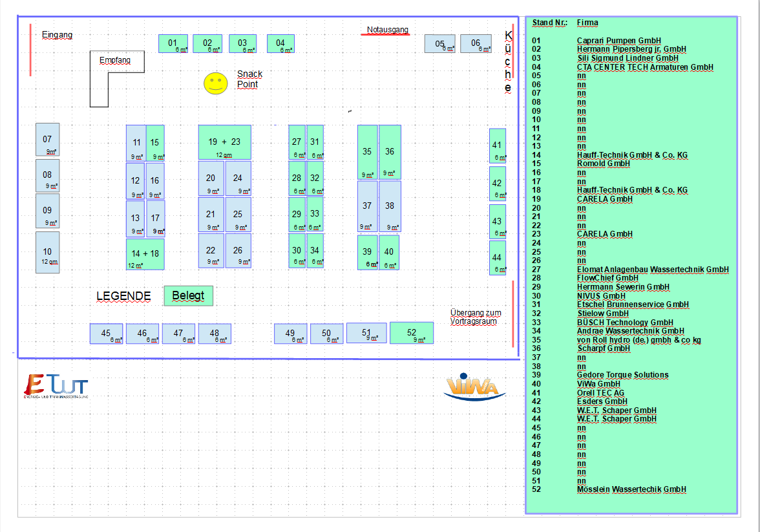Click ViWa GmbH entry in list
This screenshot has height=532, width=760.
(x=598, y=383)
